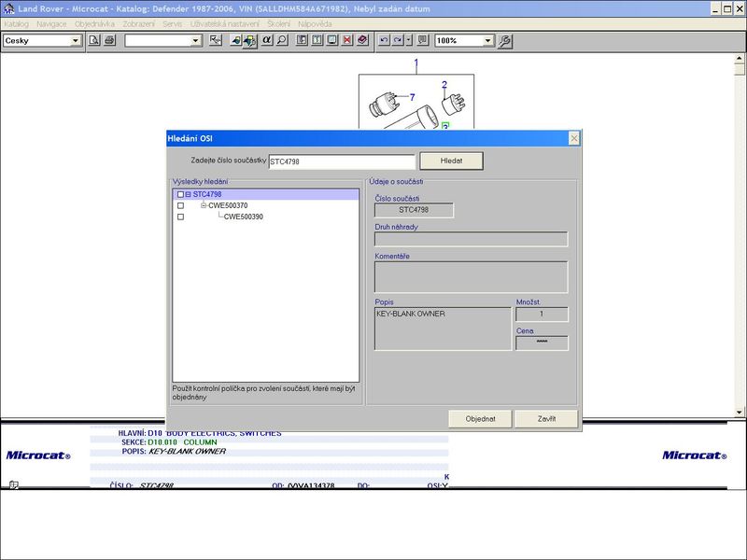
Task: Click the print icon in the toolbar
Action: point(109,41)
